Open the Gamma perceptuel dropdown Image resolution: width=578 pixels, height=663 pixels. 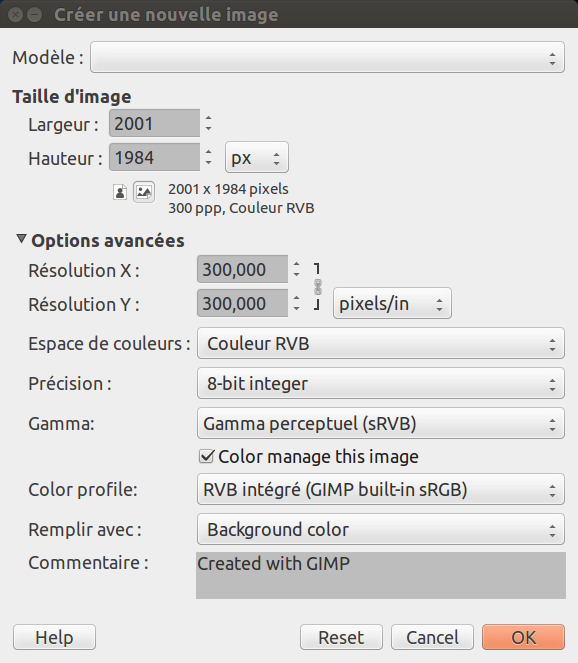click(x=381, y=423)
